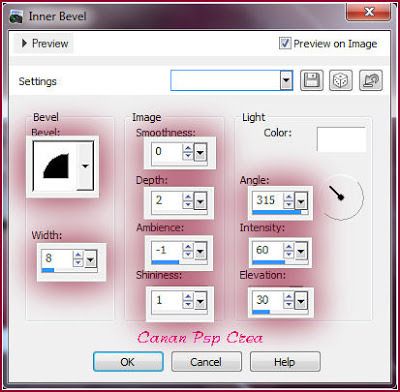Increase Angle with the up spinner arrow
The height and width of the screenshot is (392, 400).
[x=289, y=197]
